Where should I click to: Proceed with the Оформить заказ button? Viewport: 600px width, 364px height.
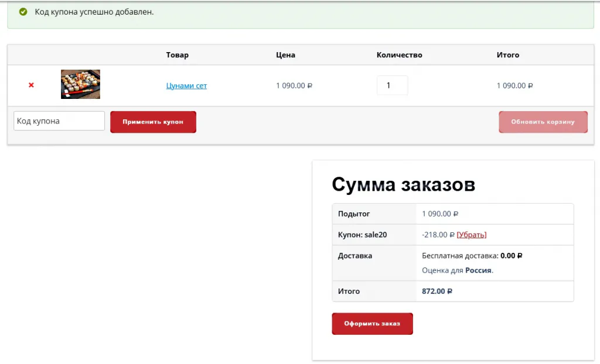tap(372, 324)
